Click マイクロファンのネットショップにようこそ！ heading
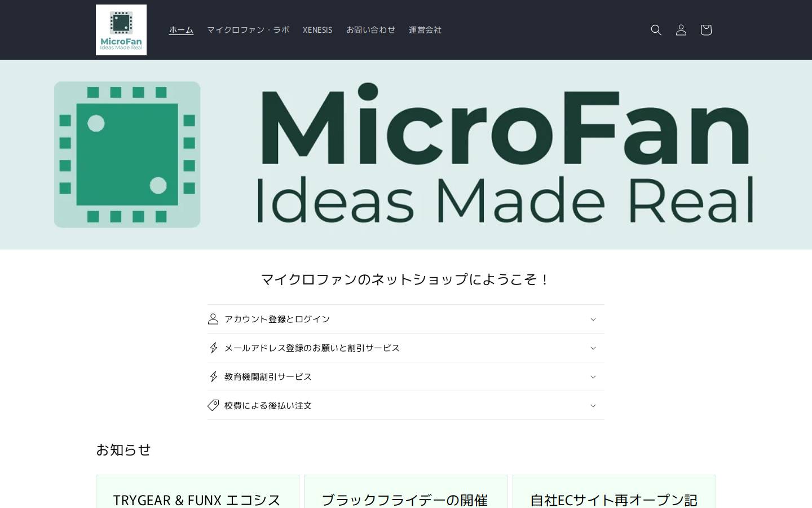 405,279
